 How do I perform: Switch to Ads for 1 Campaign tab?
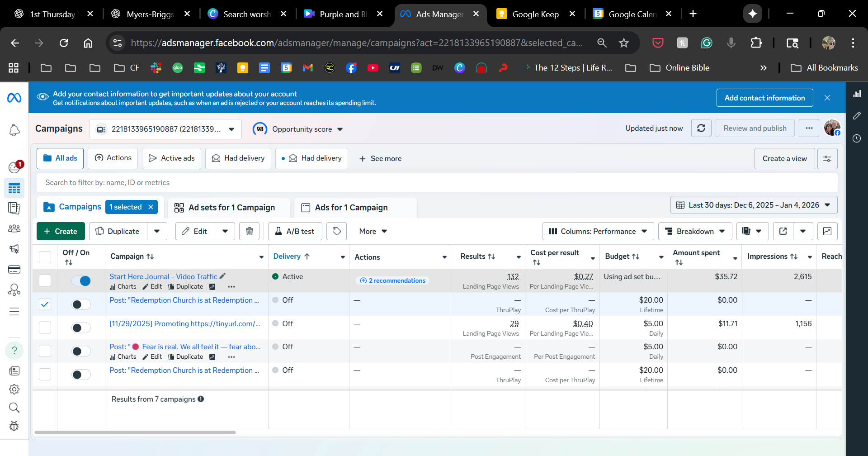(351, 208)
